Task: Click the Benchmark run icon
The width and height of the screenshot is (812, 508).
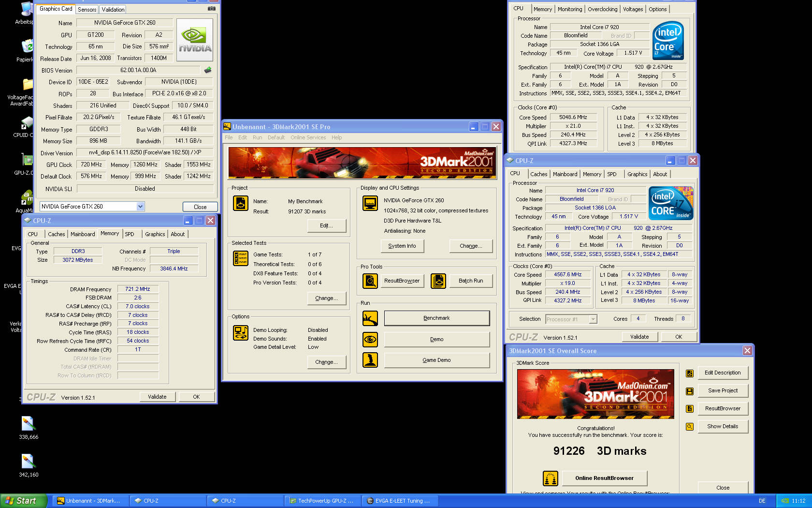Action: point(370,318)
